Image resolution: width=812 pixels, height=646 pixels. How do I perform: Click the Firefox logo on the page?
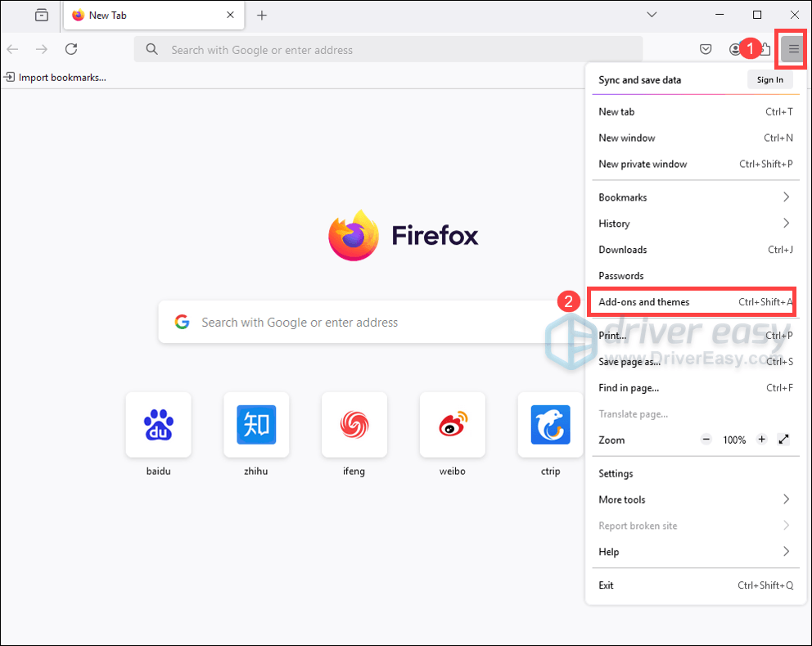[x=354, y=235]
